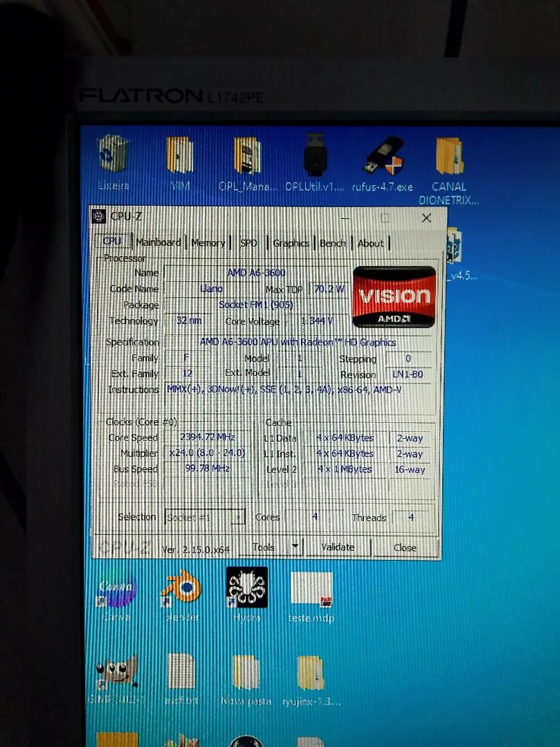Click the 2394.72 MHz core speed value
The width and height of the screenshot is (560, 747).
[207, 437]
